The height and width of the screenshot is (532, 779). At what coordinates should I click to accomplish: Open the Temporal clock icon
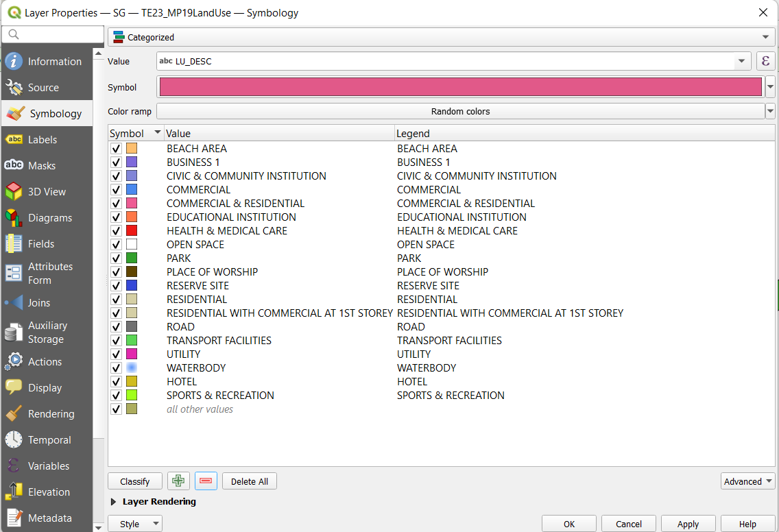(14, 440)
